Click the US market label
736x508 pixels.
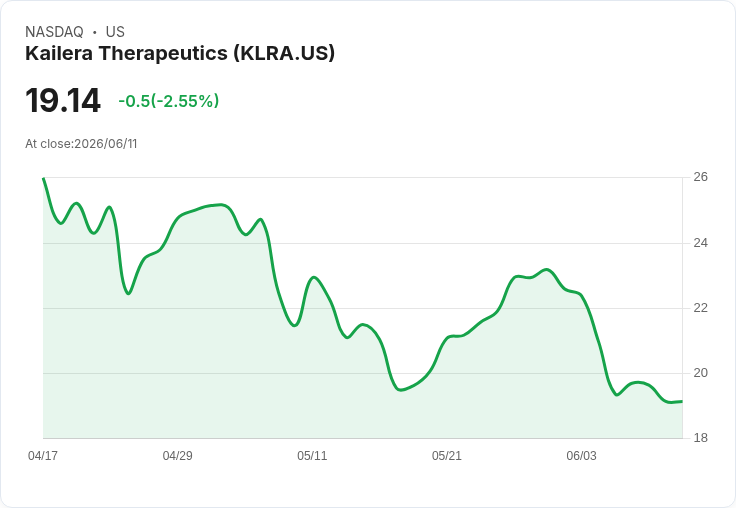tap(115, 32)
